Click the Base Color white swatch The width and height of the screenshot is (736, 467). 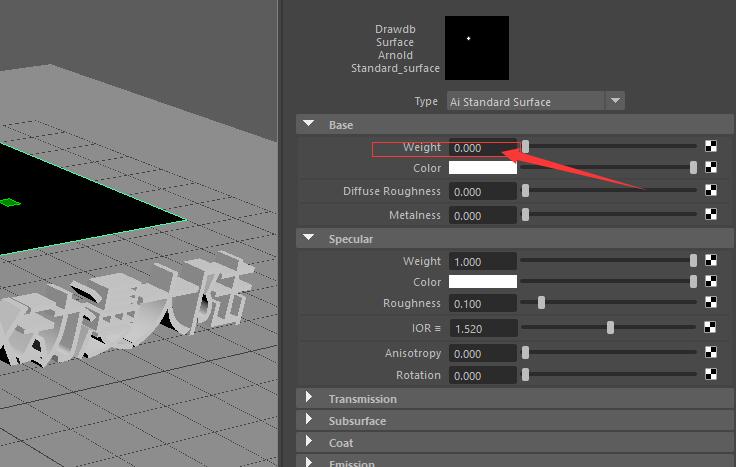pos(483,168)
